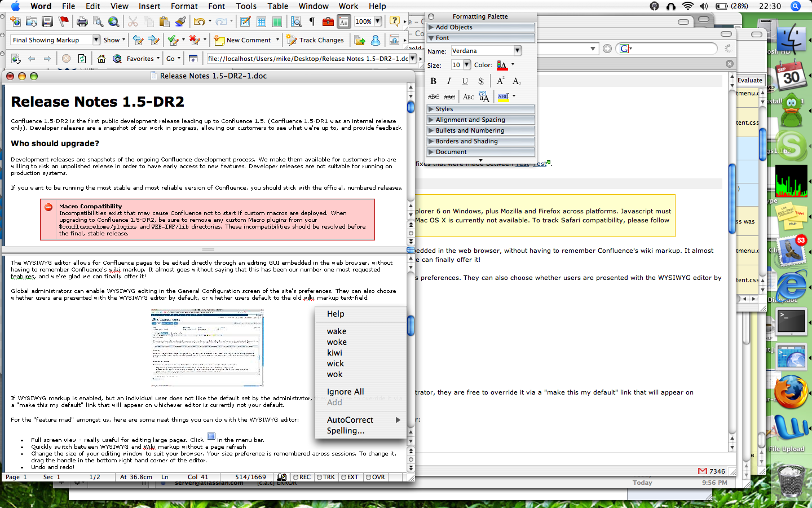Click the Show button in Reviewing toolbar
The image size is (812, 508).
[x=114, y=40]
